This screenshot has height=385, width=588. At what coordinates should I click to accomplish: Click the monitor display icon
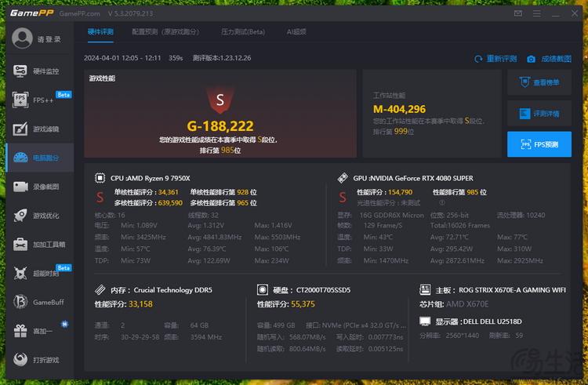coord(425,321)
